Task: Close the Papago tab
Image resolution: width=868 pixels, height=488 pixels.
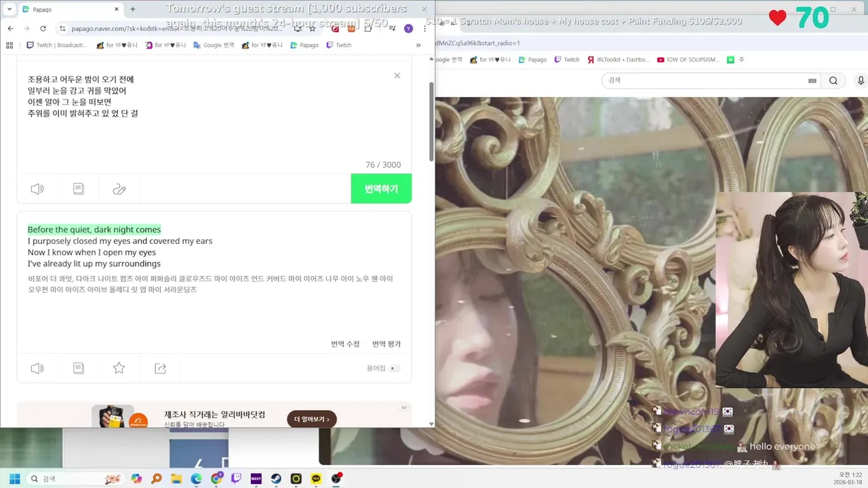Action: (117, 9)
